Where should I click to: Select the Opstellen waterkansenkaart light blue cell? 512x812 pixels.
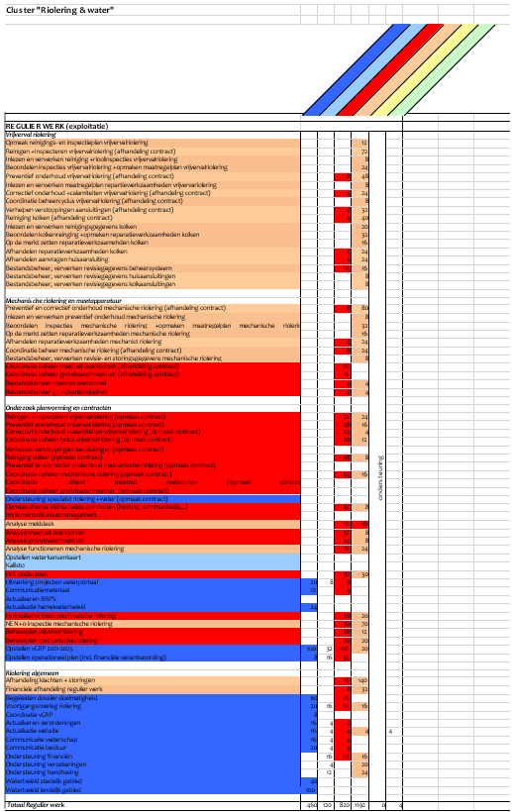(x=153, y=558)
